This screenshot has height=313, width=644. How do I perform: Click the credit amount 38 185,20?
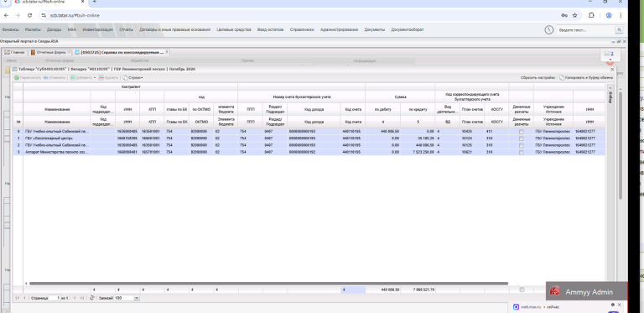[426, 138]
